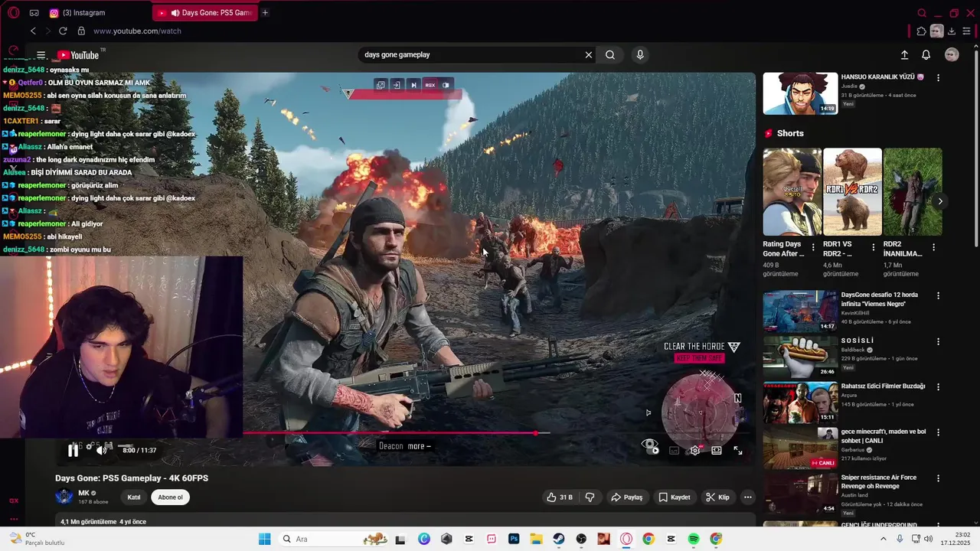Image resolution: width=980 pixels, height=551 pixels.
Task: Open options for RDR1 VS RDR2 short
Action: pos(873,248)
